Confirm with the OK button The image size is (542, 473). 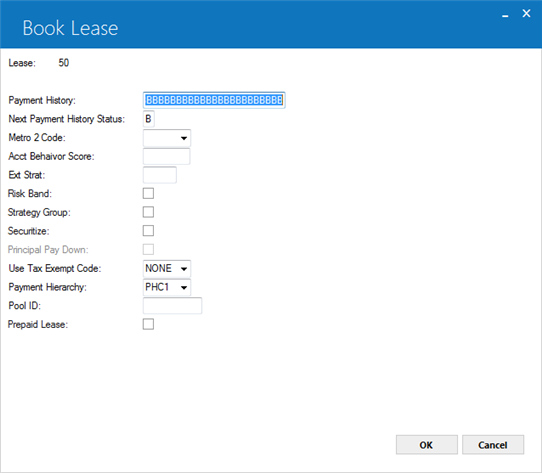click(x=427, y=445)
